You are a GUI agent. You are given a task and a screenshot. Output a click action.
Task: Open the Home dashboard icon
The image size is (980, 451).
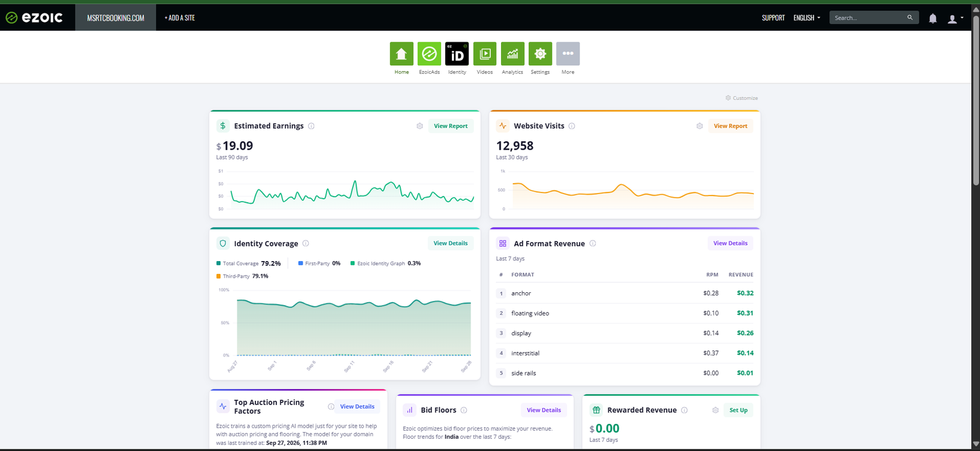pos(401,54)
